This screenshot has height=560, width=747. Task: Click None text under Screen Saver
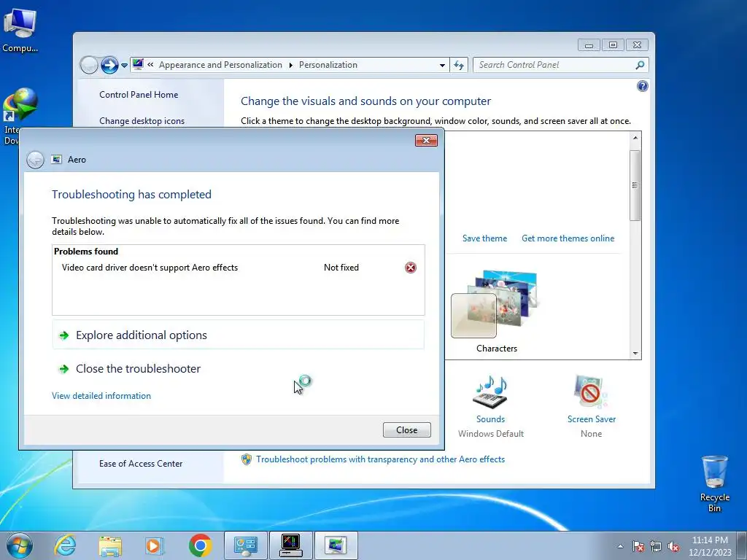click(591, 434)
